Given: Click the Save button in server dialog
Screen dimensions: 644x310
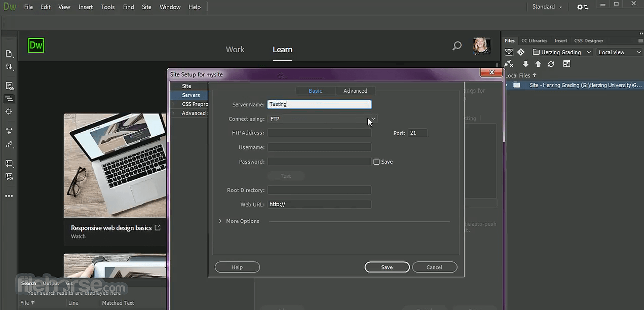Looking at the screenshot, I should tap(387, 267).
